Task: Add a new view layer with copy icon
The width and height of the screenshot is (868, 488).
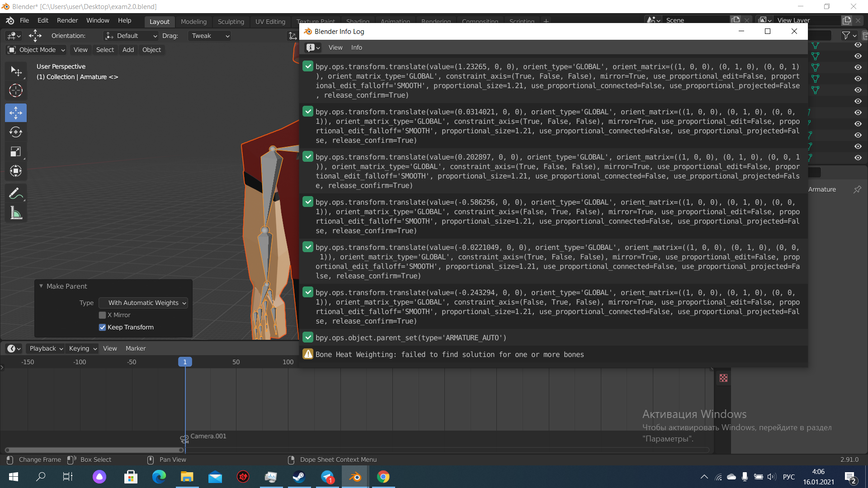Action: [x=847, y=20]
